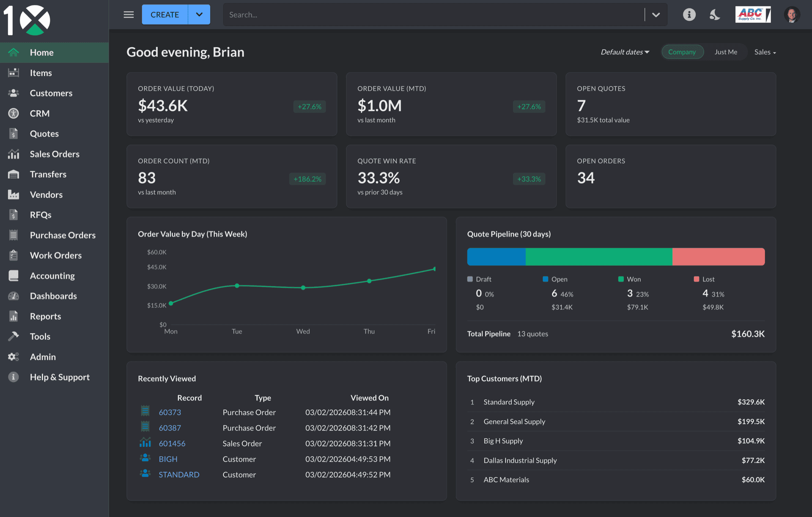
Task: Open the Sales dashboard dropdown
Action: [765, 52]
